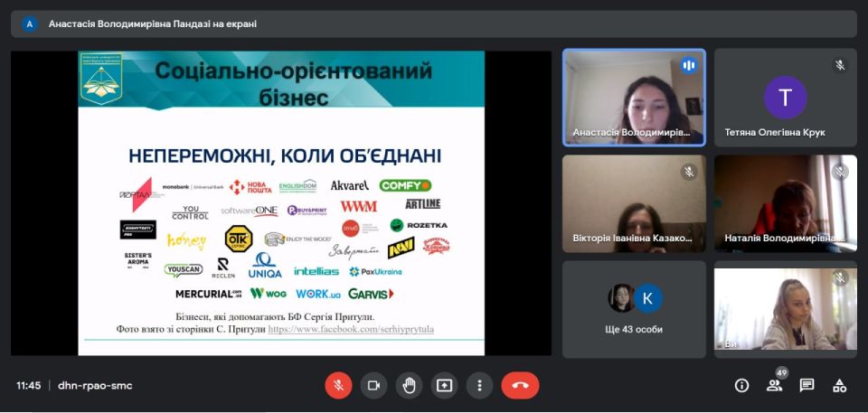Click the university emblem on the slide
Viewport: 868px width, 413px height.
point(100,79)
